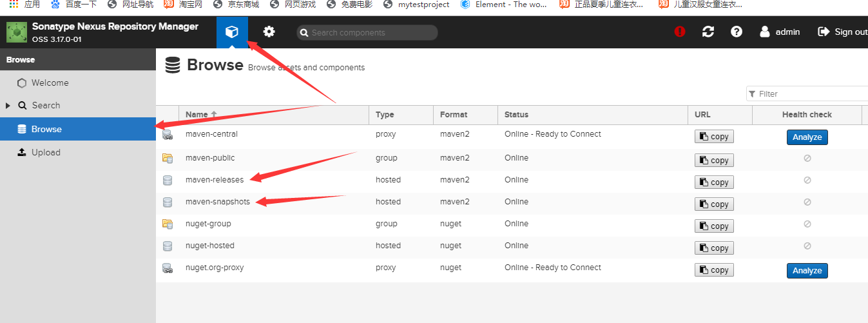The height and width of the screenshot is (323, 868).
Task: Open the nuget-hosted repository
Action: (x=210, y=246)
